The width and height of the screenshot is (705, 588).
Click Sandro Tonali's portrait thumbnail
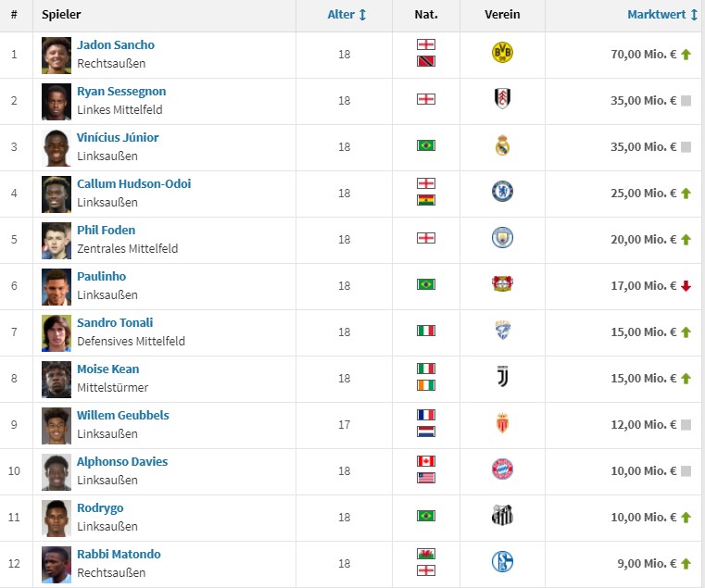[x=57, y=333]
